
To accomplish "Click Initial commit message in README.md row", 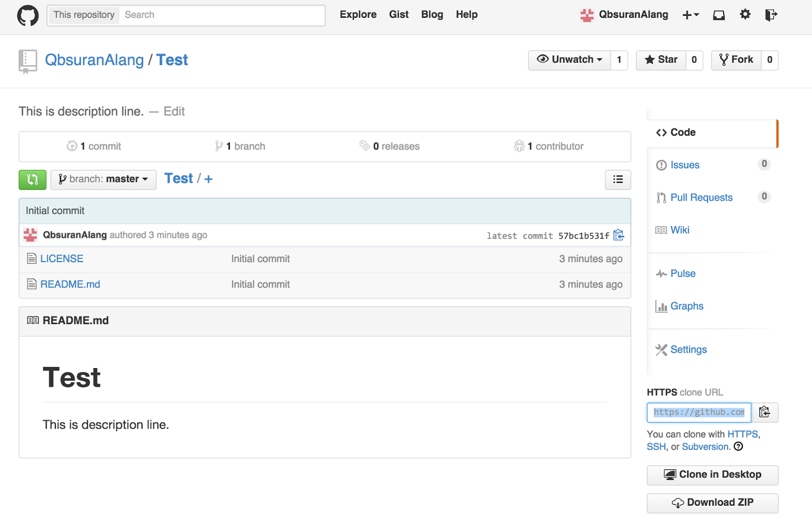I will point(260,285).
